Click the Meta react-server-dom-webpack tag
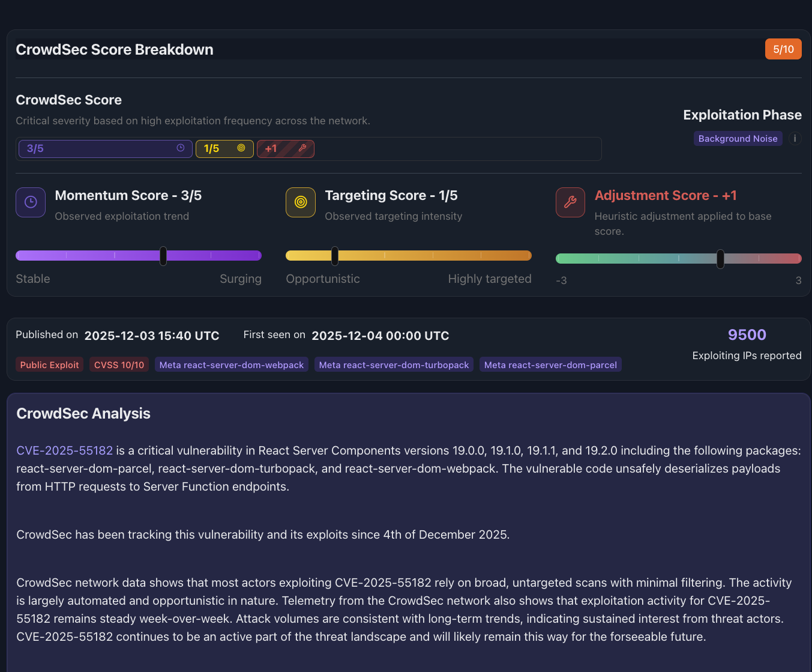Viewport: 812px width, 672px height. pos(232,365)
